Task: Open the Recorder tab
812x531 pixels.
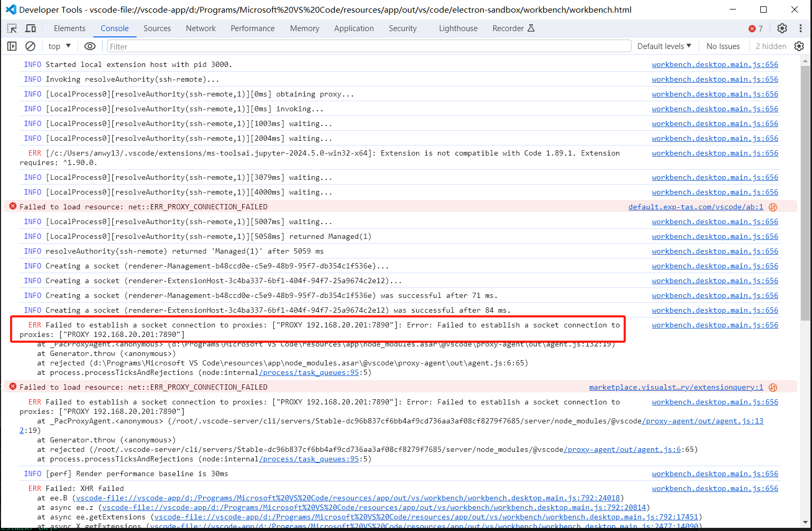Action: (513, 28)
